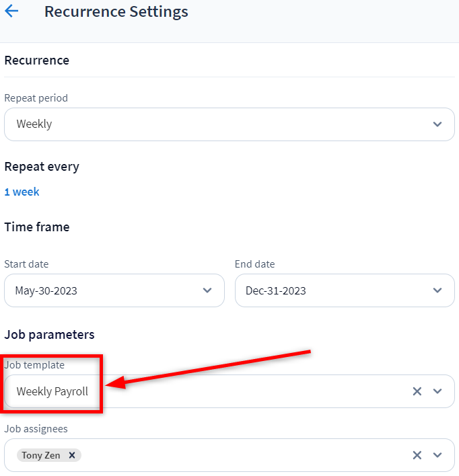This screenshot has width=459, height=476.
Task: Select the Weekly value in Repeat period
Action: click(x=34, y=124)
